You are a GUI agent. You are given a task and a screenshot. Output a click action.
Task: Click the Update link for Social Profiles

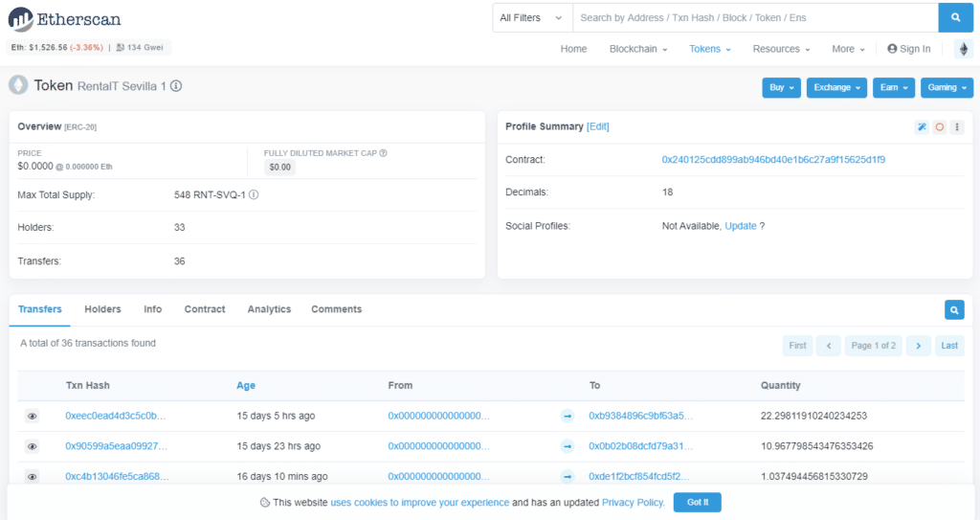(x=741, y=226)
